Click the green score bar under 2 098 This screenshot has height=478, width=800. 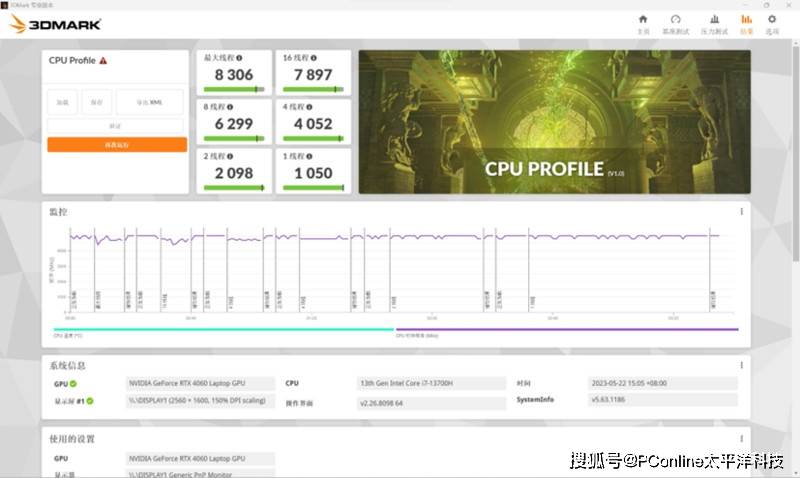pyautogui.click(x=234, y=188)
